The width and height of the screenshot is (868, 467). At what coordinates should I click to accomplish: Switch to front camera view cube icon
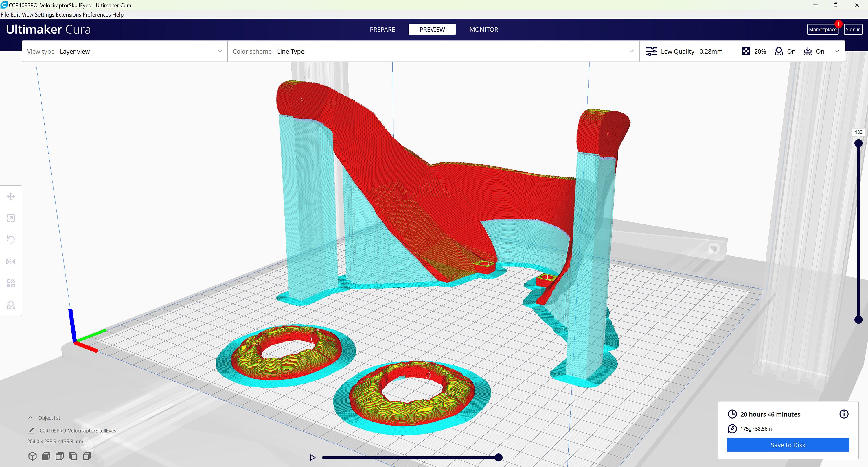coord(46,456)
